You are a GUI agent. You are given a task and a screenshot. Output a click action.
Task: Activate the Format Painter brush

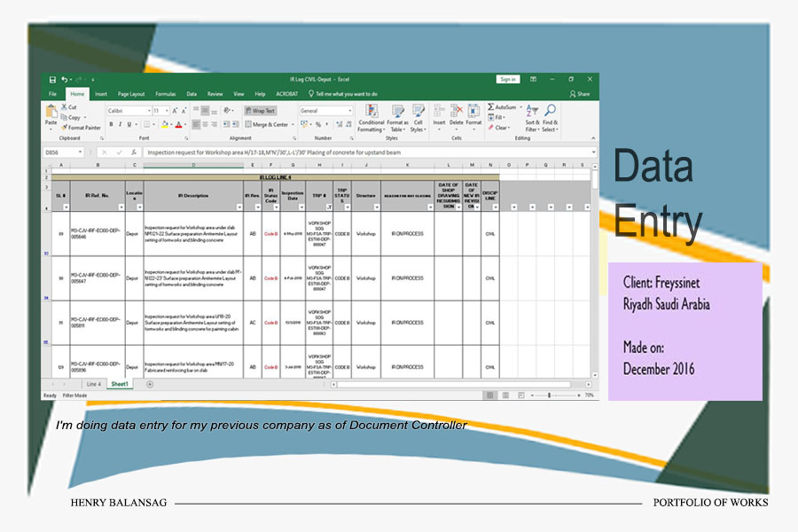(x=64, y=128)
